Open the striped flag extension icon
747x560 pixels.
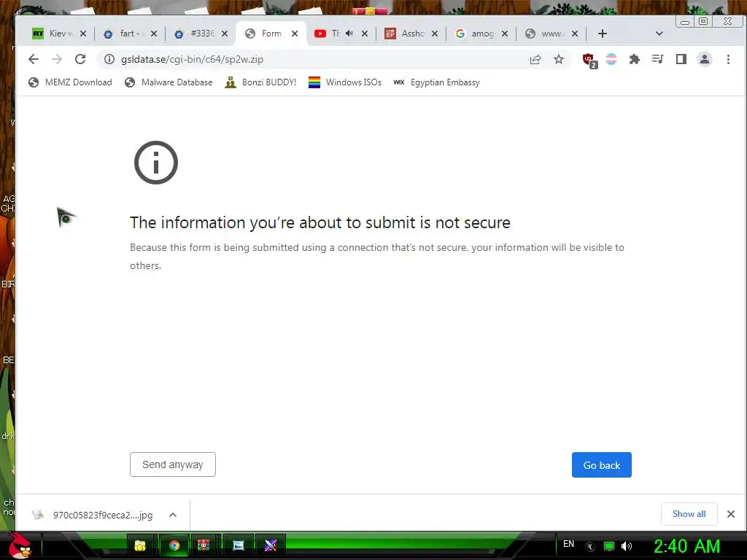(611, 59)
